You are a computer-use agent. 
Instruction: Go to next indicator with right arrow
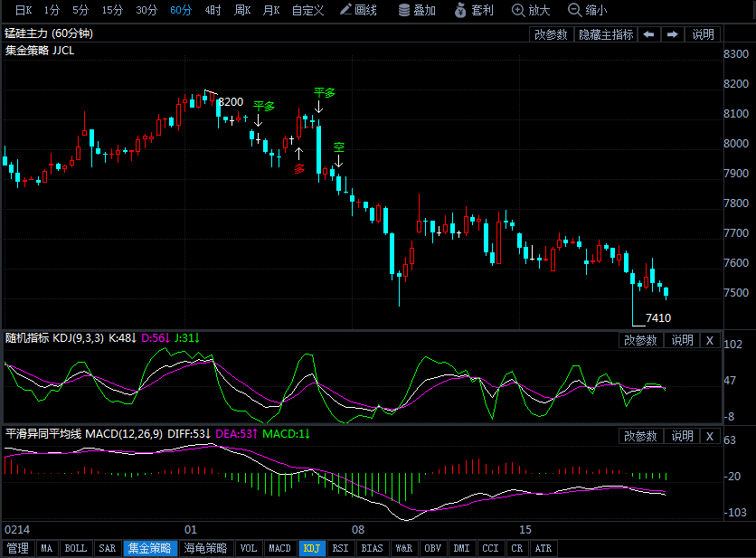673,34
